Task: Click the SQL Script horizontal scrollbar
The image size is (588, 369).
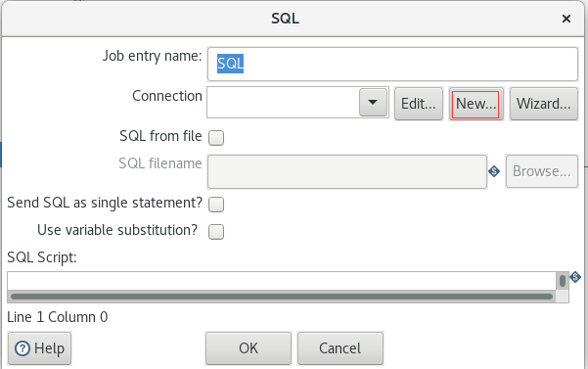Action: [x=282, y=297]
